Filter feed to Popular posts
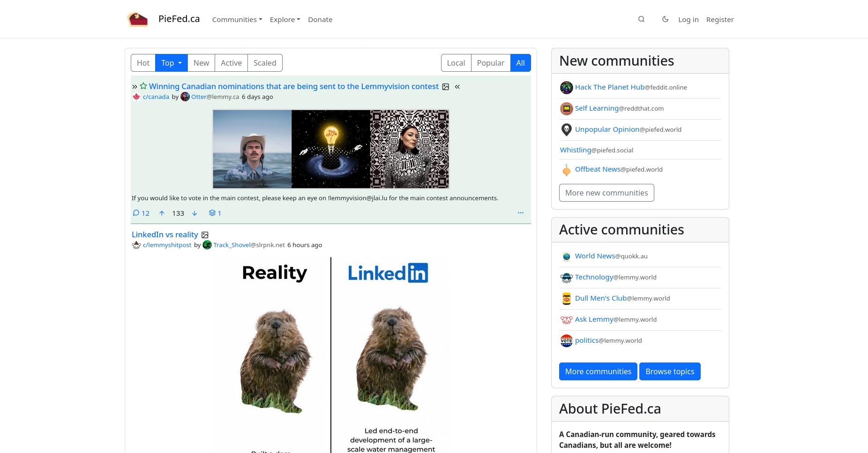 [x=490, y=63]
